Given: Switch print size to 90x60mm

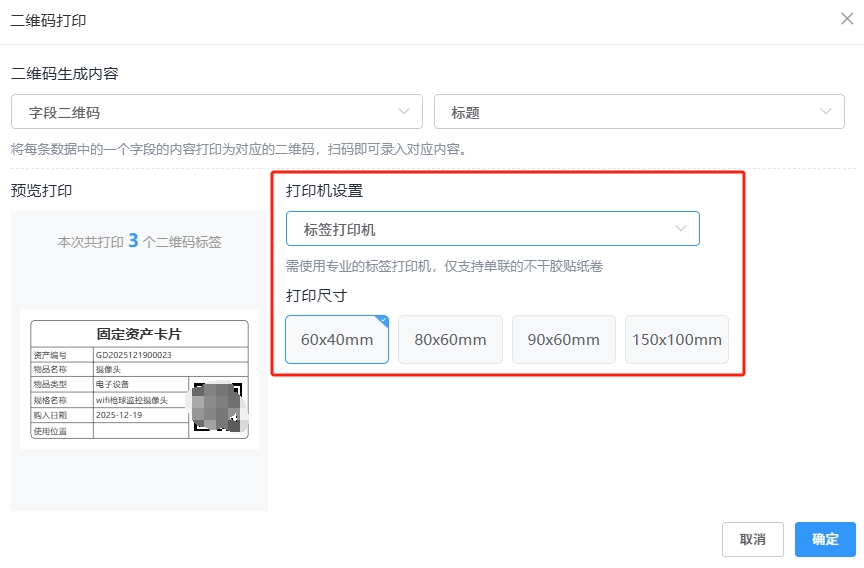Looking at the screenshot, I should tap(563, 340).
